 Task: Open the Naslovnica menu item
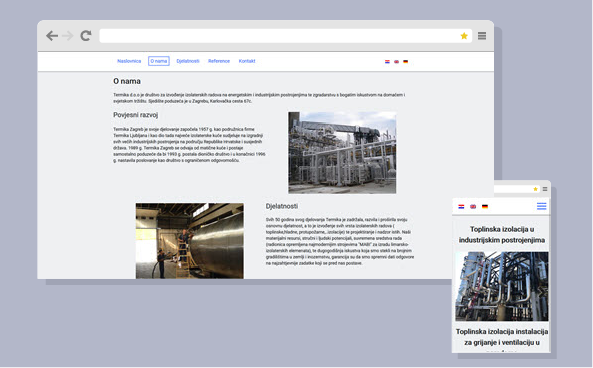(129, 61)
